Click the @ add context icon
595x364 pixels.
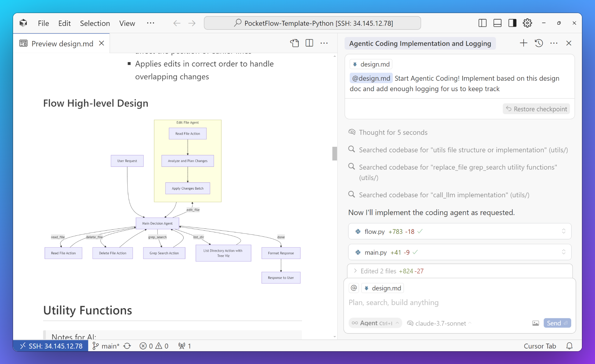(354, 288)
